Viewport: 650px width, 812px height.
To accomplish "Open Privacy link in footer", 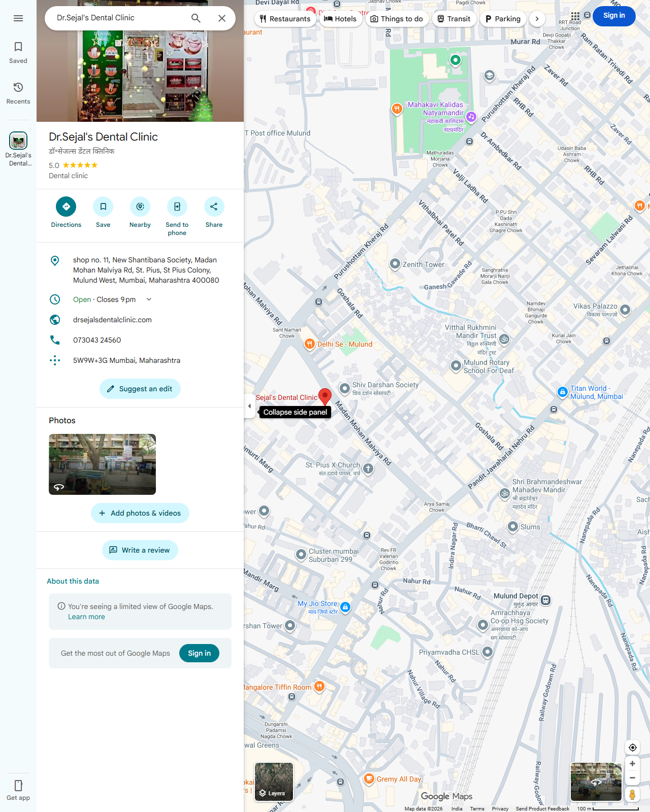I will click(500, 808).
